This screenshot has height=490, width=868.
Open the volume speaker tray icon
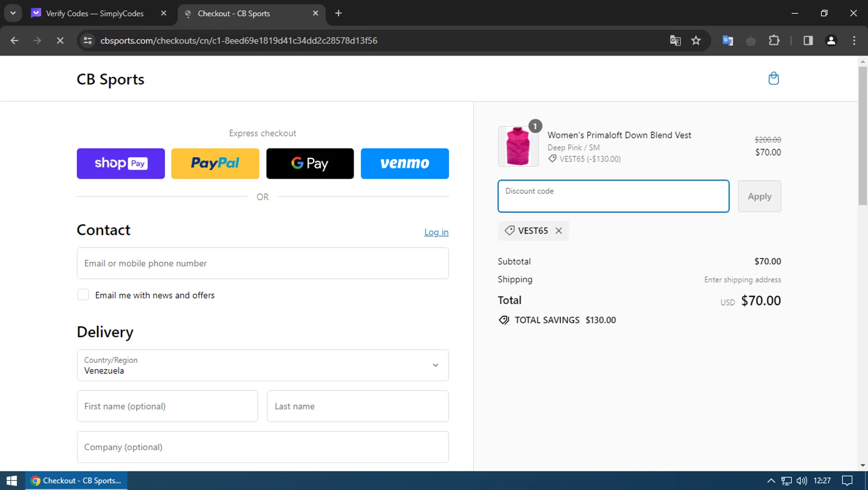(x=801, y=481)
